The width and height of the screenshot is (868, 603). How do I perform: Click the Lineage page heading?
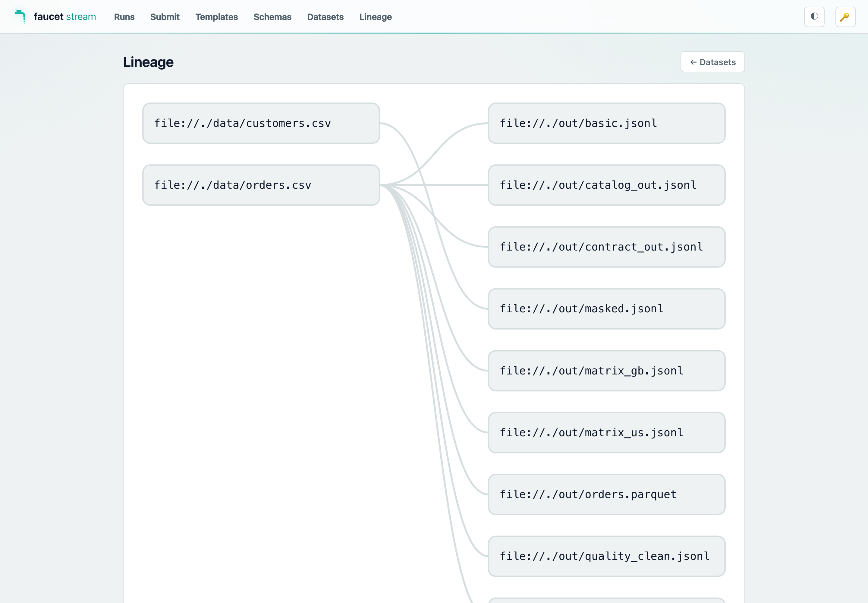tap(148, 62)
